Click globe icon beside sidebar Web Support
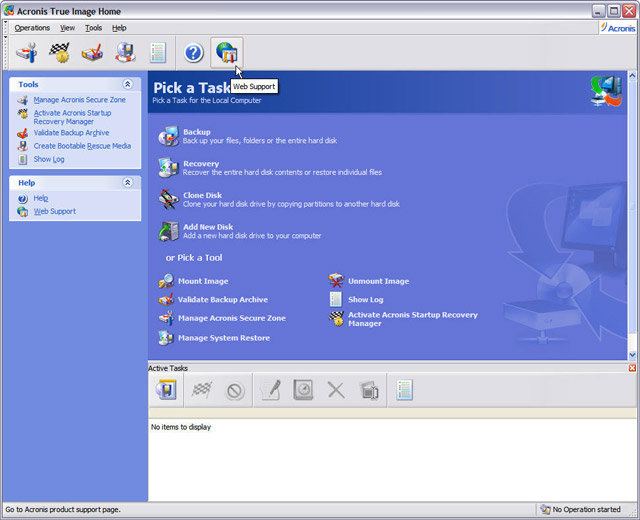Screen dimensions: 640x520 (x=22, y=211)
